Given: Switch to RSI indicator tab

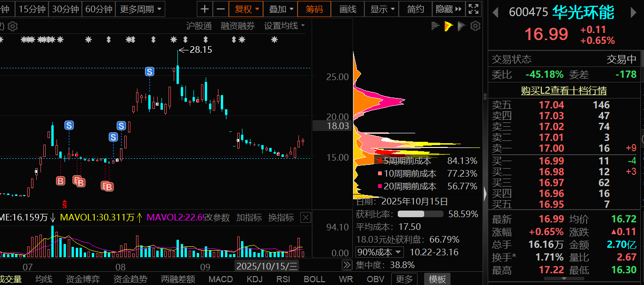Looking at the screenshot, I should point(283,279).
